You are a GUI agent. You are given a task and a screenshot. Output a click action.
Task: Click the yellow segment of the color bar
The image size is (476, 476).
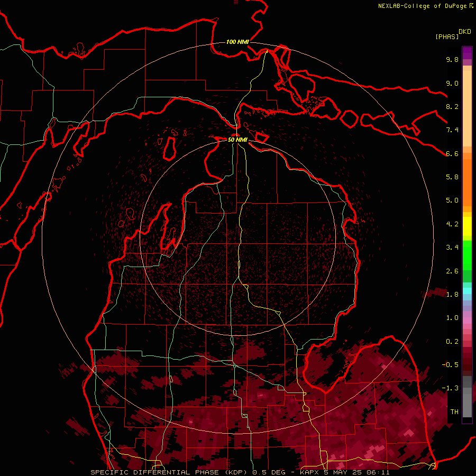click(467, 226)
